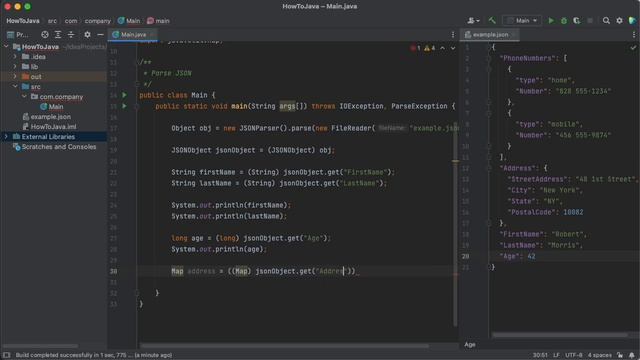The height and width of the screenshot is (360, 640).
Task: Click the warnings count indicator
Action: click(x=429, y=48)
